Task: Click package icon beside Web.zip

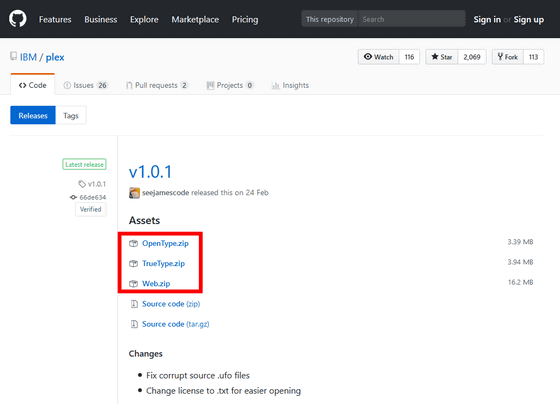Action: point(134,284)
